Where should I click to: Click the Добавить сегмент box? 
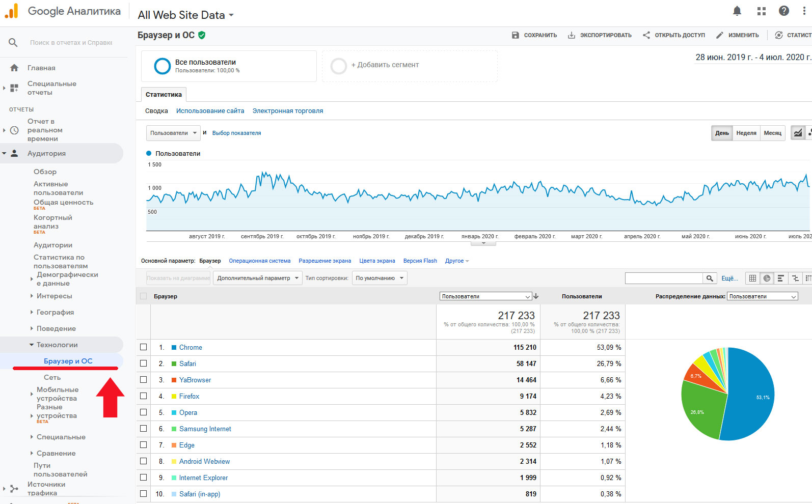tap(410, 65)
